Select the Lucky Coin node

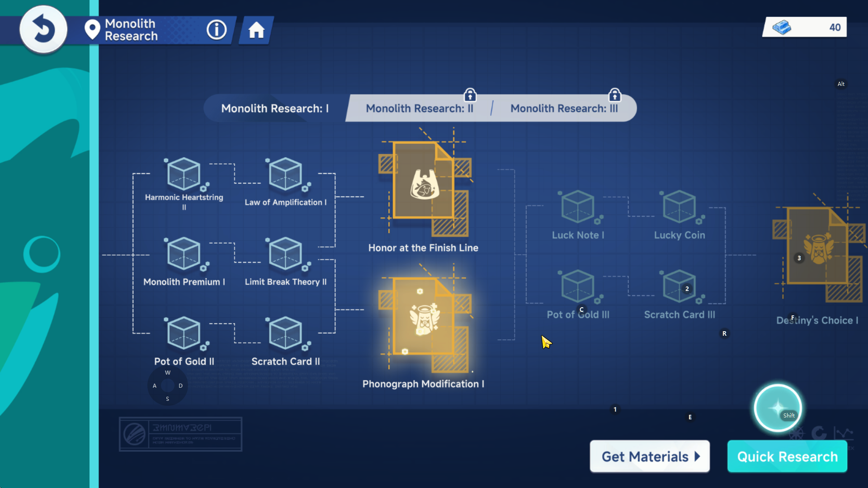pos(679,207)
